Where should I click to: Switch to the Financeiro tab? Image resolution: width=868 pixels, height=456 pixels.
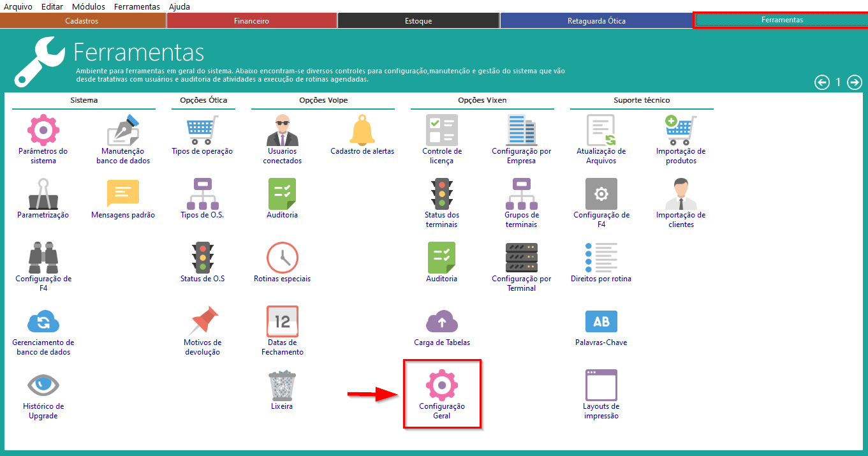click(x=251, y=21)
